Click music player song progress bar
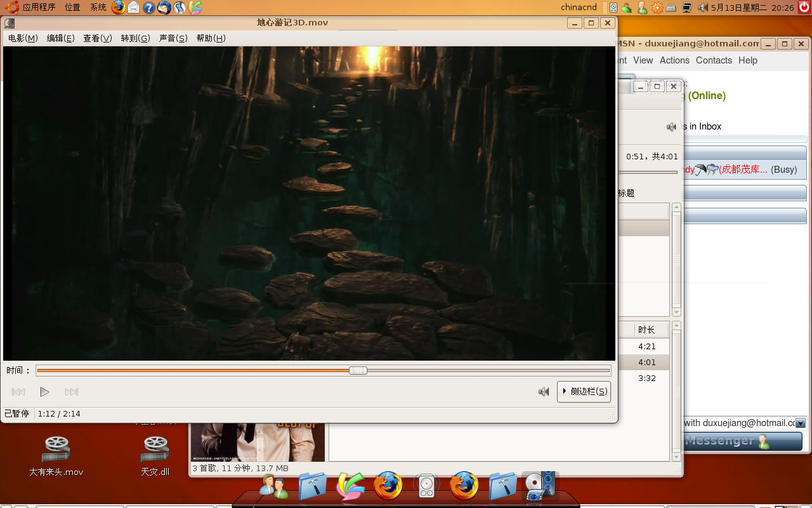 coord(648,172)
